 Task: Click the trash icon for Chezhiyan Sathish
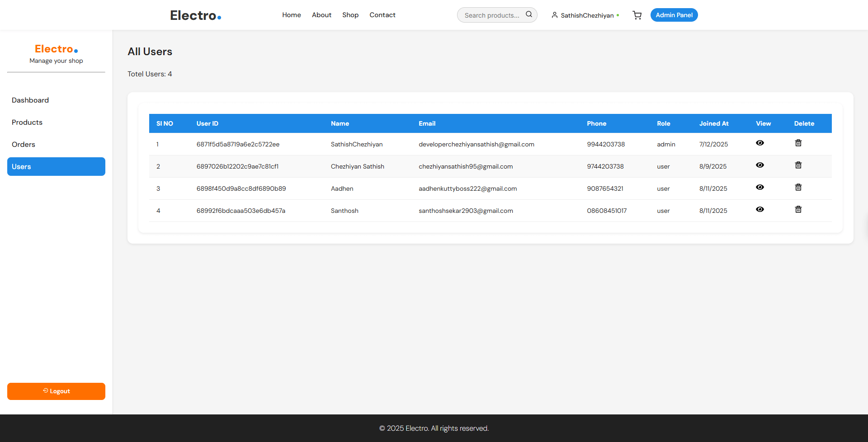point(798,165)
